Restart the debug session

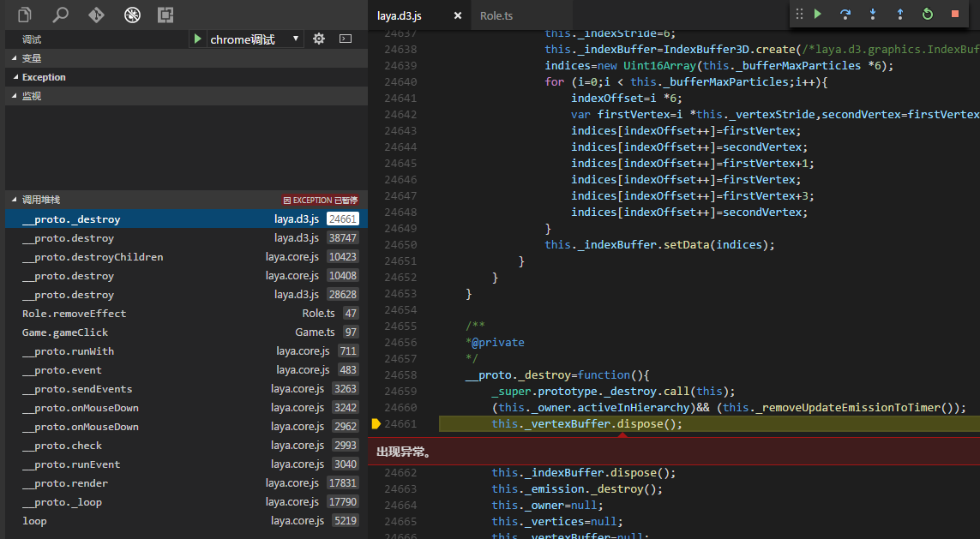click(927, 15)
